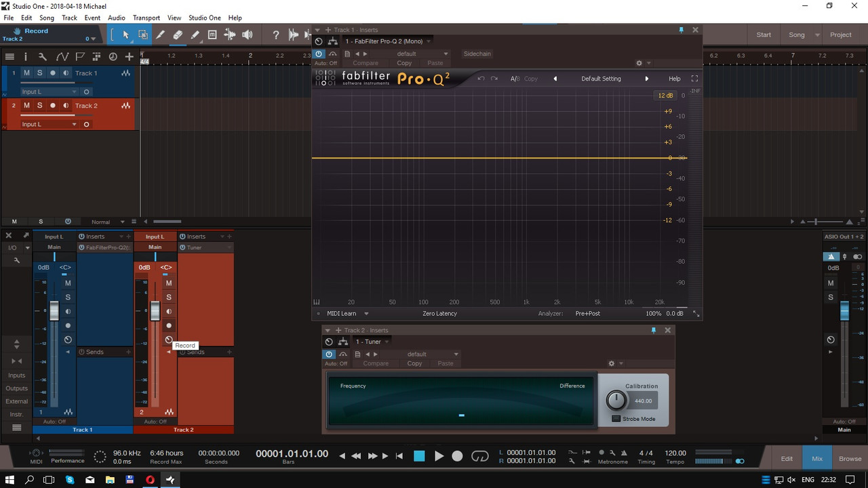Bypass FabFilter Pro-Q 2 plugin power button
This screenshot has width=868, height=488.
tap(319, 54)
